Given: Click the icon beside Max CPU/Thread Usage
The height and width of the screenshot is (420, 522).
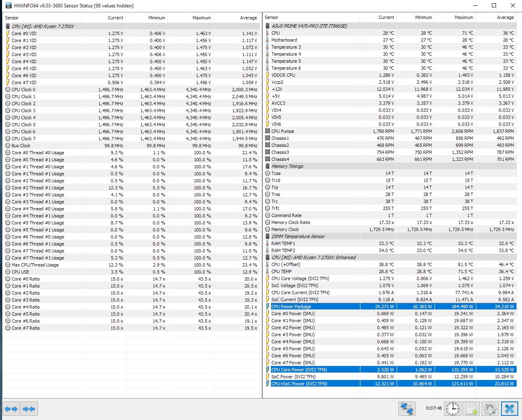Looking at the screenshot, I should pos(8,265).
